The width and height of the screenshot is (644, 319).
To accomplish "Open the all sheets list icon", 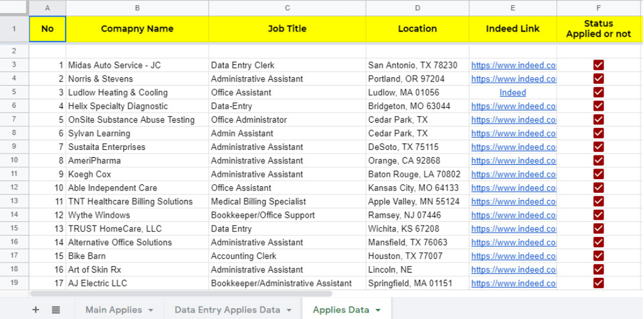I will [x=56, y=310].
